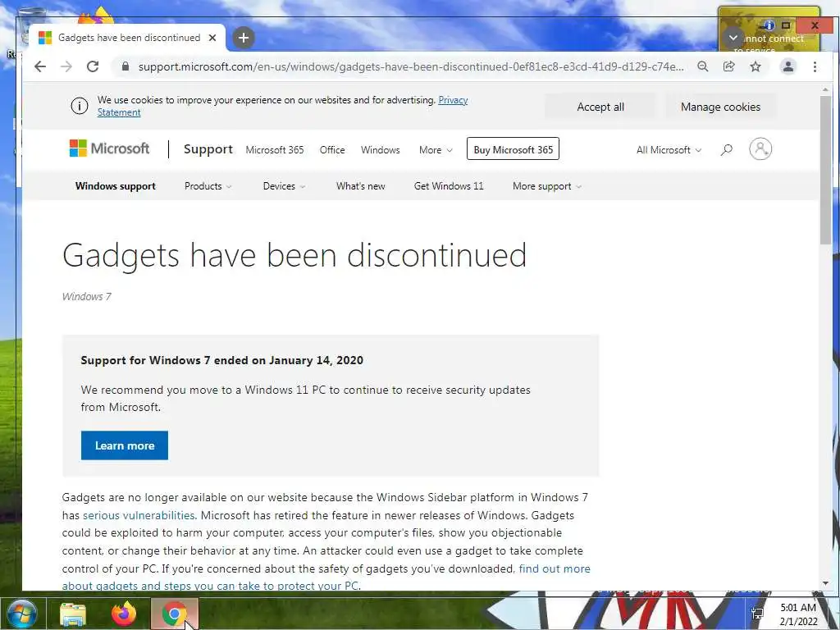840x630 pixels.
Task: Click the page vertical scrollbar thumb
Action: [x=825, y=171]
